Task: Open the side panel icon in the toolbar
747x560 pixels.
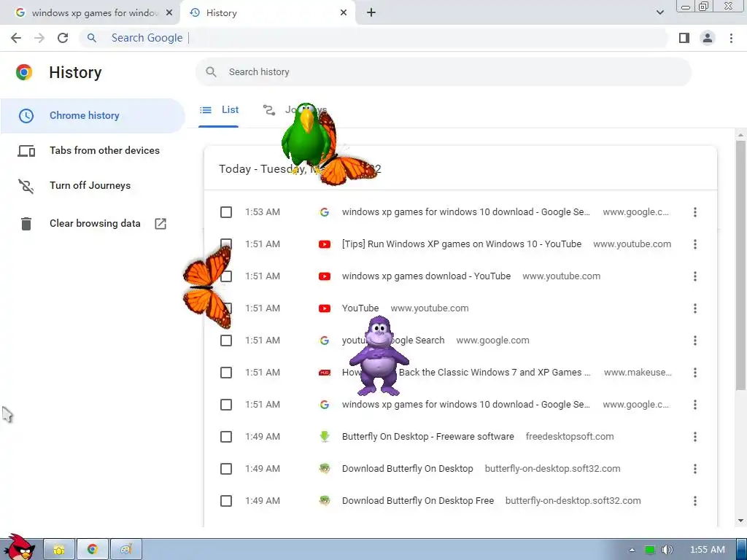Action: [684, 38]
